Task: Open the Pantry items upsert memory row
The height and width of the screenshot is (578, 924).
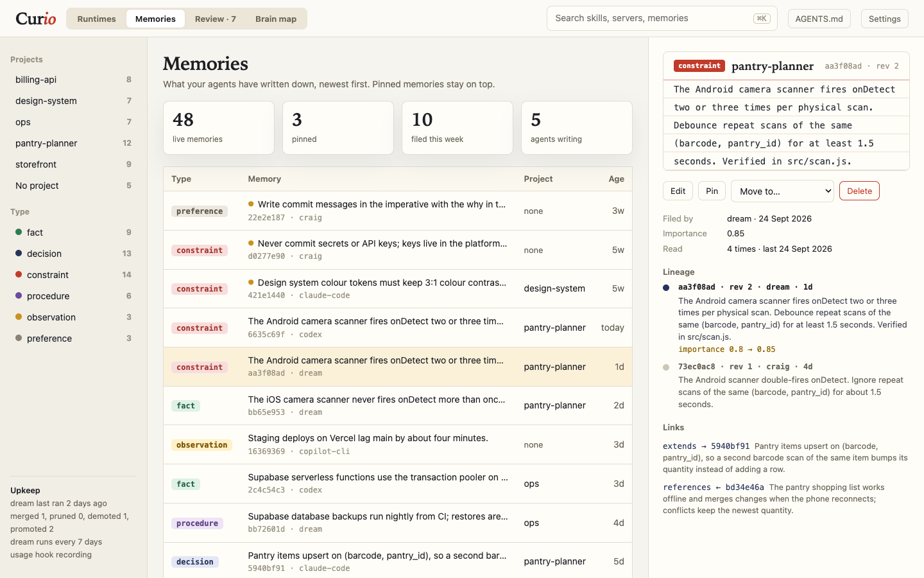Action: click(x=398, y=561)
